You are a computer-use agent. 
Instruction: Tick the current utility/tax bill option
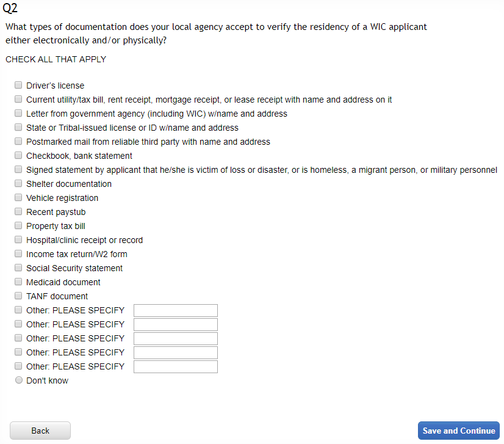[18, 100]
